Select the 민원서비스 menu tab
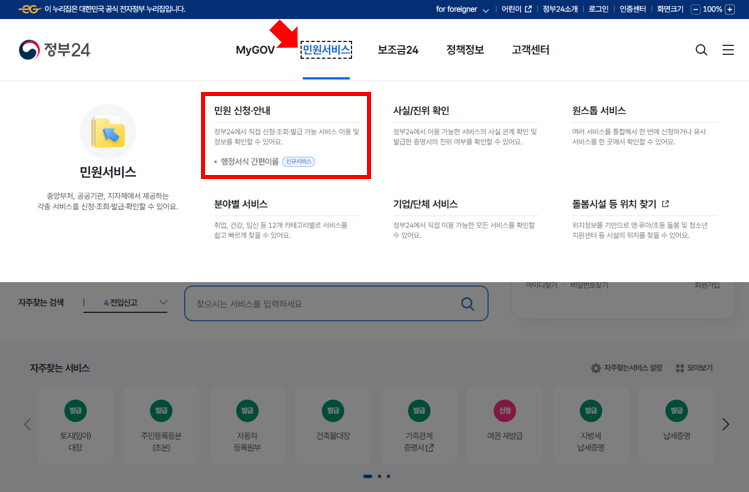The height and width of the screenshot is (492, 749). (x=326, y=50)
